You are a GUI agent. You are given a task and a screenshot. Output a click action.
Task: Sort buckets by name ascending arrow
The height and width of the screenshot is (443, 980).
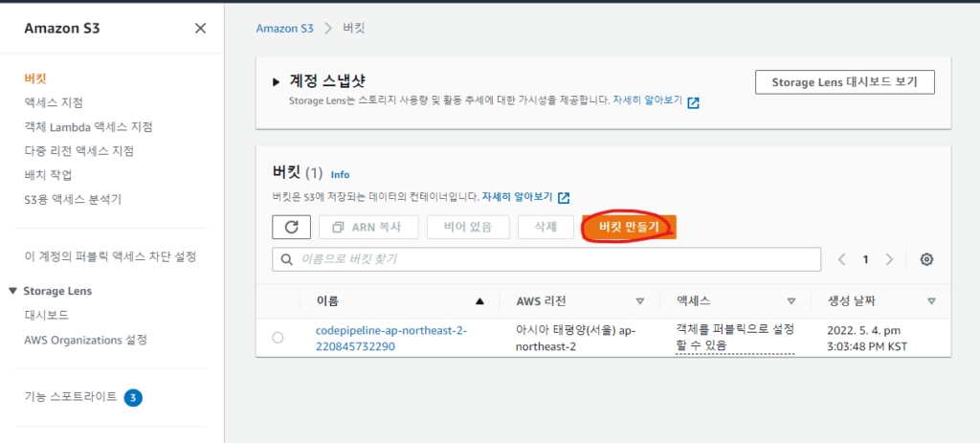tap(479, 301)
